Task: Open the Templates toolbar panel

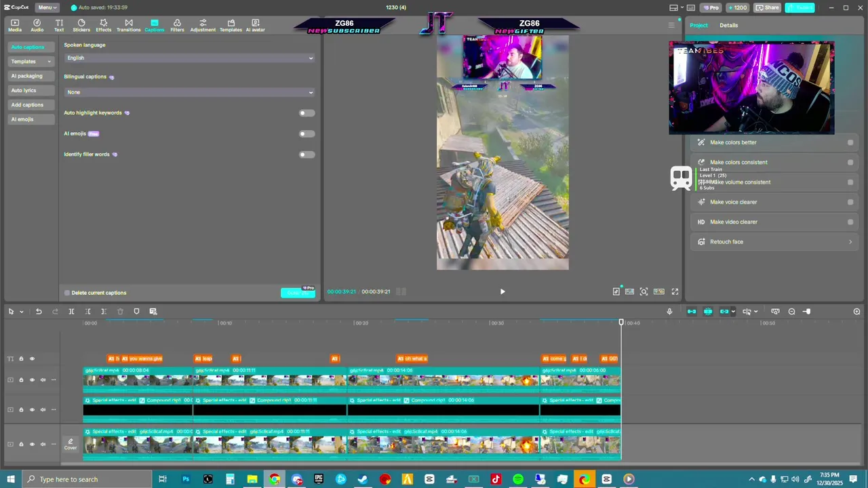Action: click(x=231, y=25)
